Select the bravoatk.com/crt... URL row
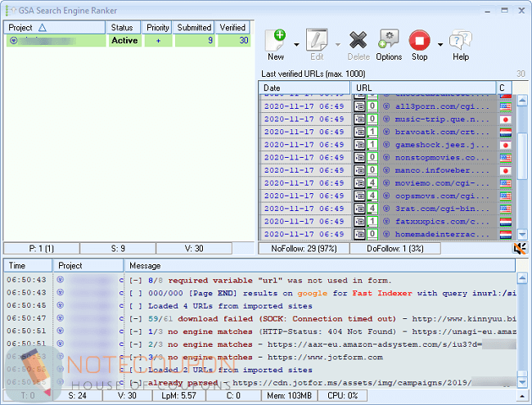Screen dimensions: 532x405 387,133
